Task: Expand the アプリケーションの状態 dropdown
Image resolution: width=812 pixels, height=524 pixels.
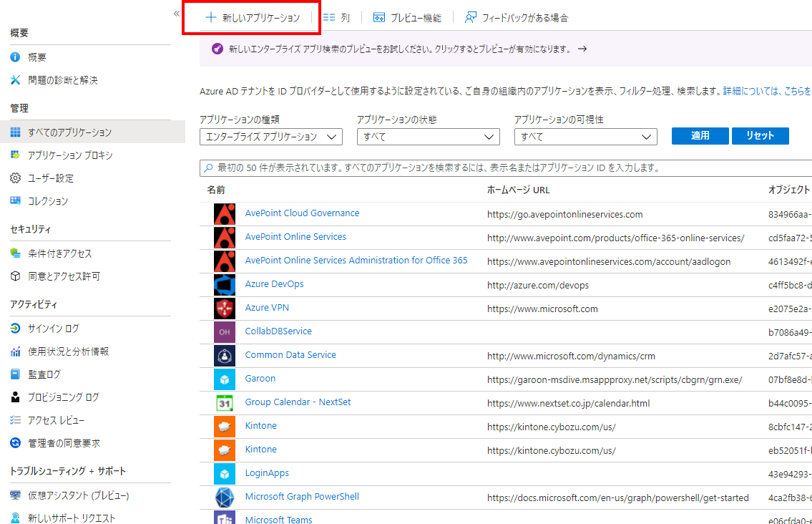Action: (x=428, y=136)
